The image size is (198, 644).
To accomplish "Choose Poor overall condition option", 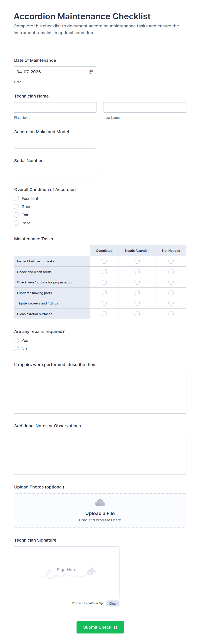I will 16,223.
